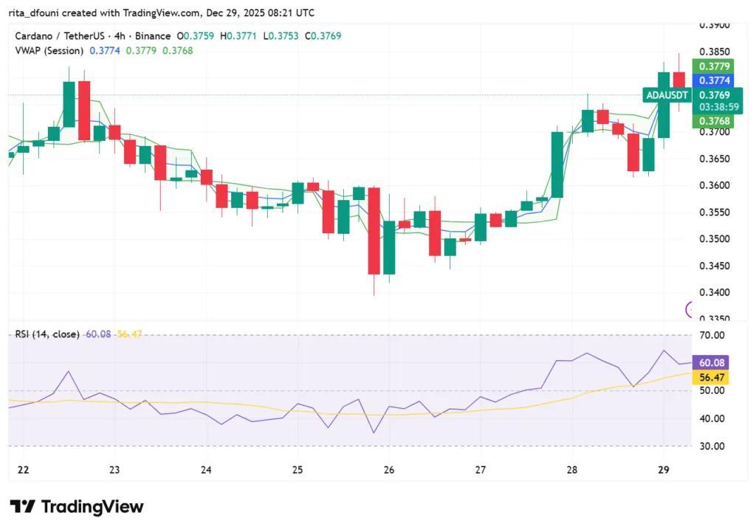Screen dimensions: 756x532
Task: Click the purple RSI value badge 60.08
Action: pyautogui.click(x=711, y=362)
